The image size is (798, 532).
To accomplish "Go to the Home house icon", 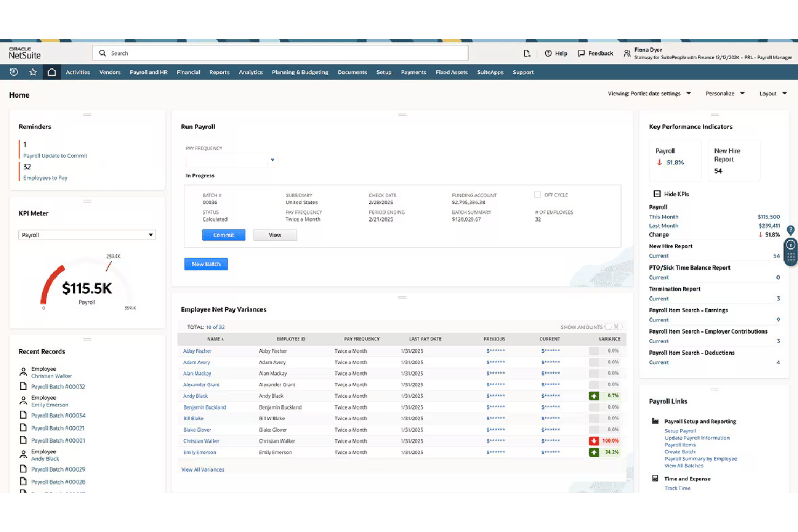I will pyautogui.click(x=52, y=72).
